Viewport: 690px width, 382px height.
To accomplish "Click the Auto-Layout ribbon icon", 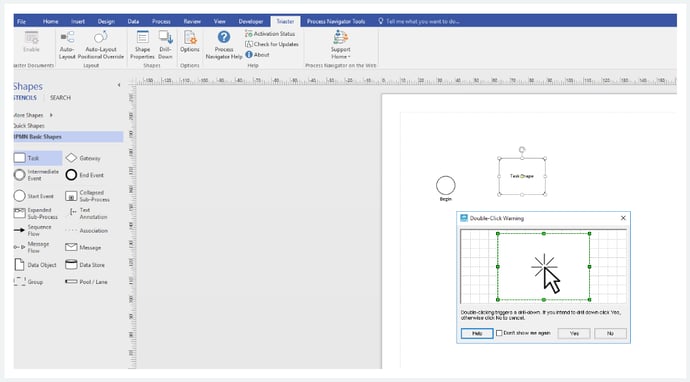I will click(67, 44).
